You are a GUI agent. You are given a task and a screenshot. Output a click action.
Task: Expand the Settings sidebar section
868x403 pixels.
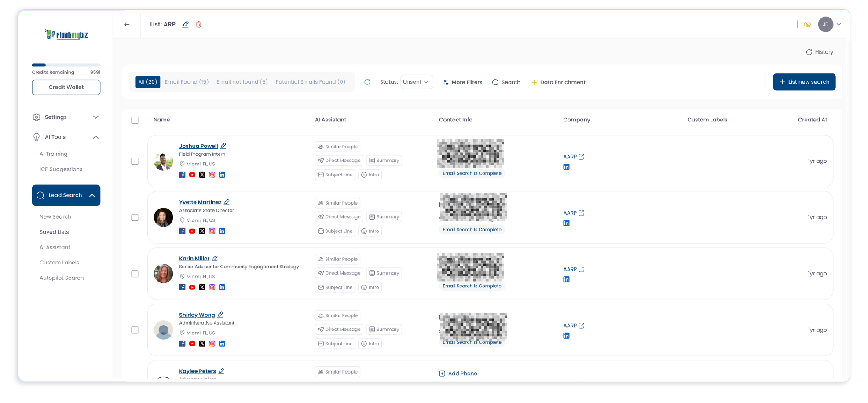click(x=66, y=117)
